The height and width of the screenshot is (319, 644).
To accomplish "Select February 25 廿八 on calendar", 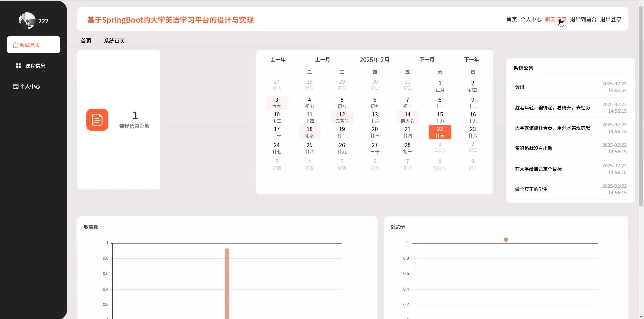I will pos(309,148).
